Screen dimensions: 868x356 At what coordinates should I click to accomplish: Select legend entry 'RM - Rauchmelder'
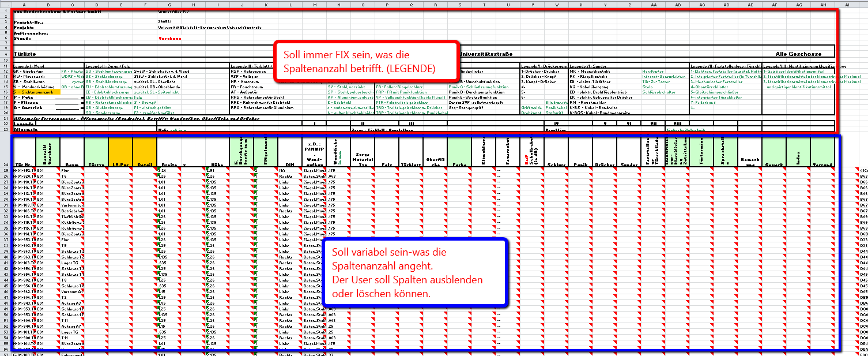point(587,102)
